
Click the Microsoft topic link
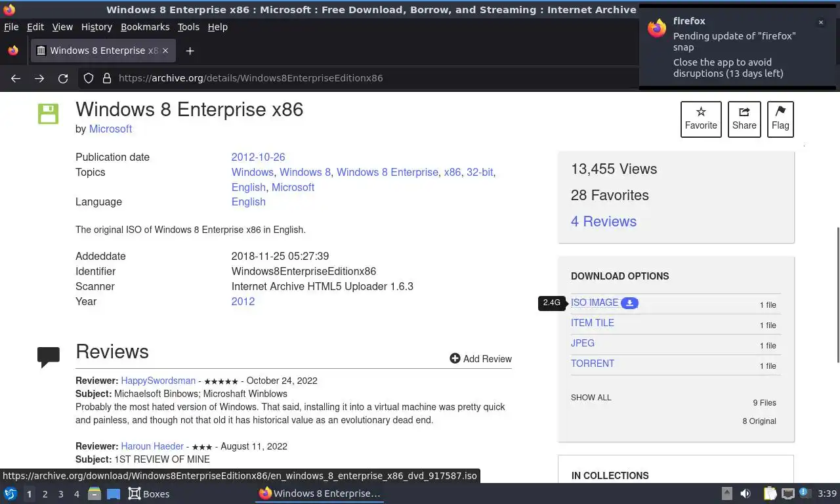coord(293,187)
